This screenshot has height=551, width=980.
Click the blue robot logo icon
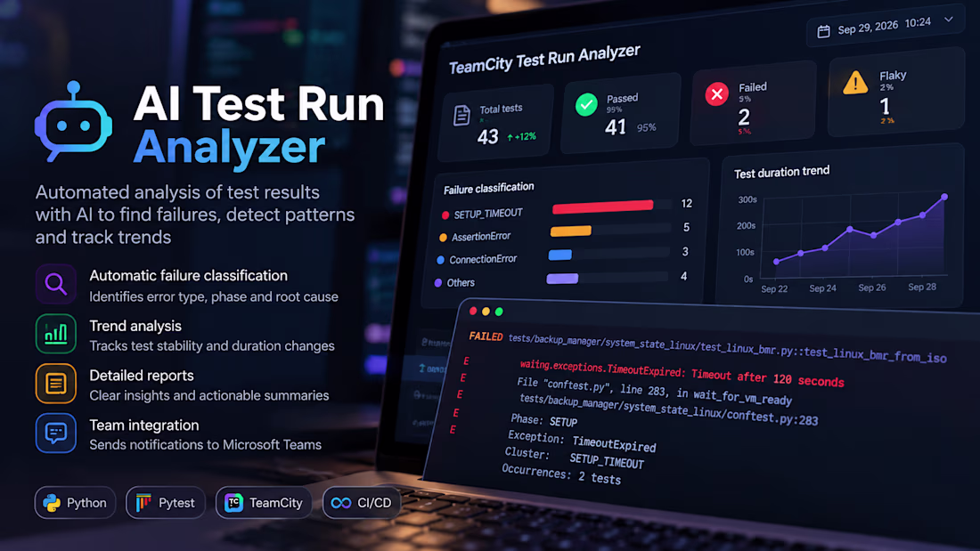click(74, 122)
